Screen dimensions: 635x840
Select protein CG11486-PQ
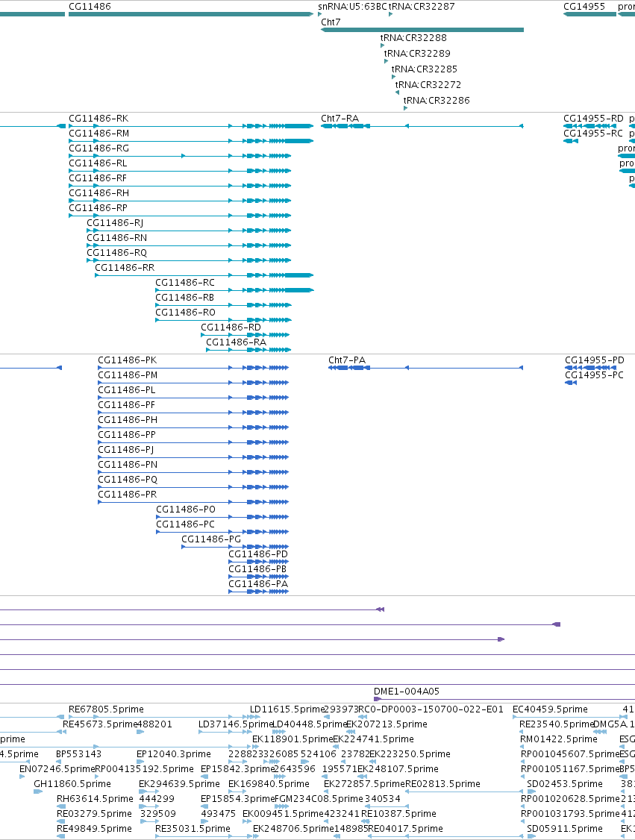pos(193,487)
